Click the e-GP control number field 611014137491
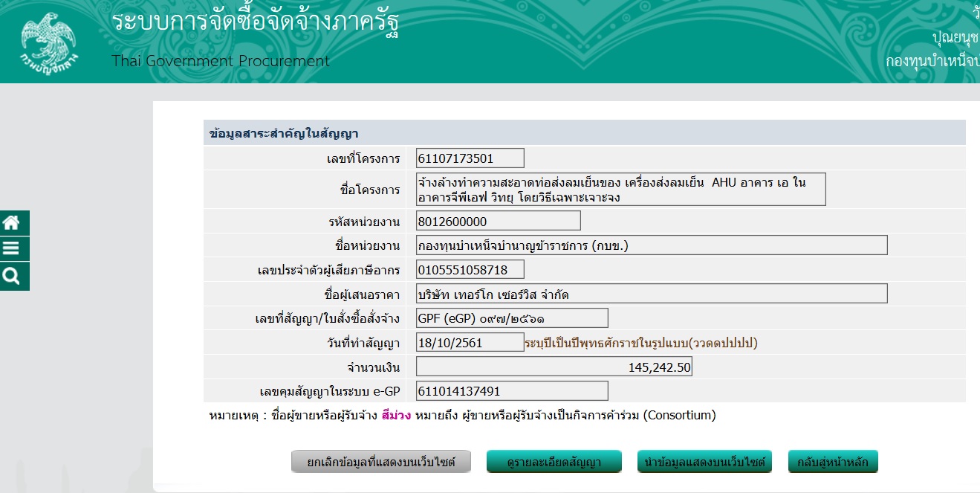Screen dimensions: 980x493 pyautogui.click(x=512, y=391)
